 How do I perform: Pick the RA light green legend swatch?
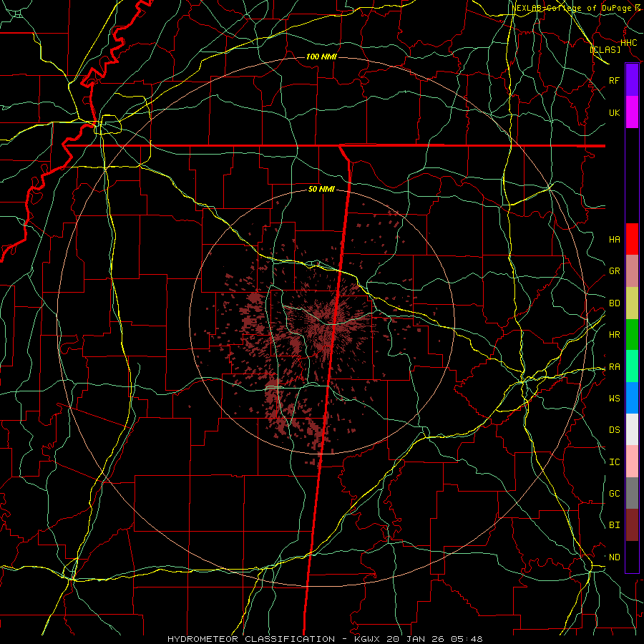[632, 366]
